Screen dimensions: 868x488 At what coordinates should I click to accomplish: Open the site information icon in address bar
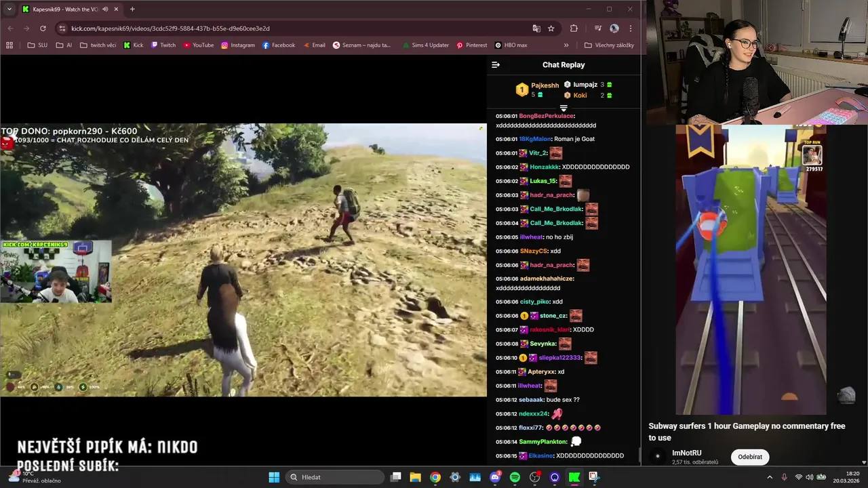tap(62, 28)
